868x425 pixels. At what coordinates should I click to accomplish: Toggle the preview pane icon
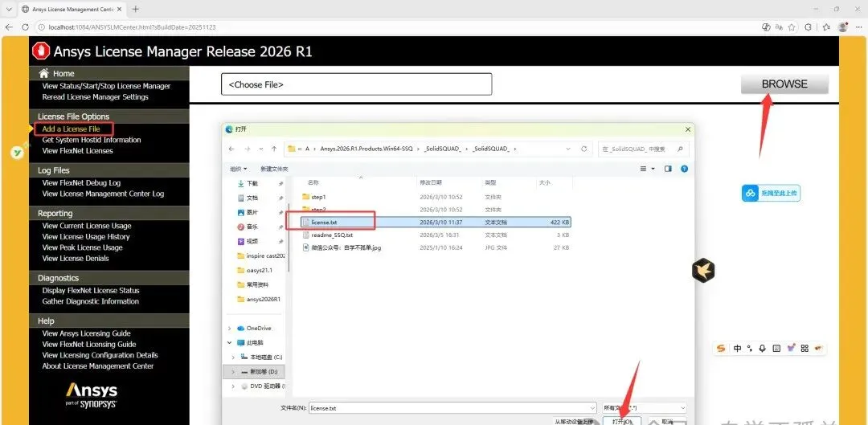pos(668,168)
